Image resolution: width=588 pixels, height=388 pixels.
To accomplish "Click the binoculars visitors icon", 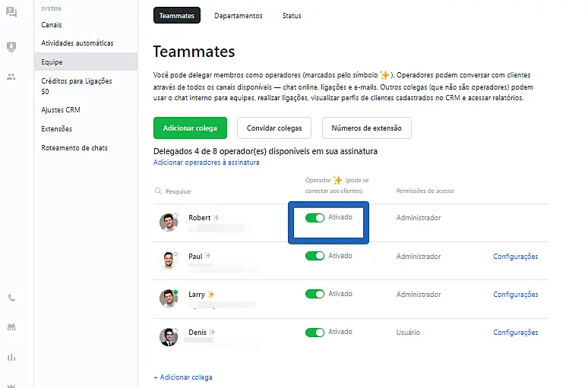I will 11,327.
